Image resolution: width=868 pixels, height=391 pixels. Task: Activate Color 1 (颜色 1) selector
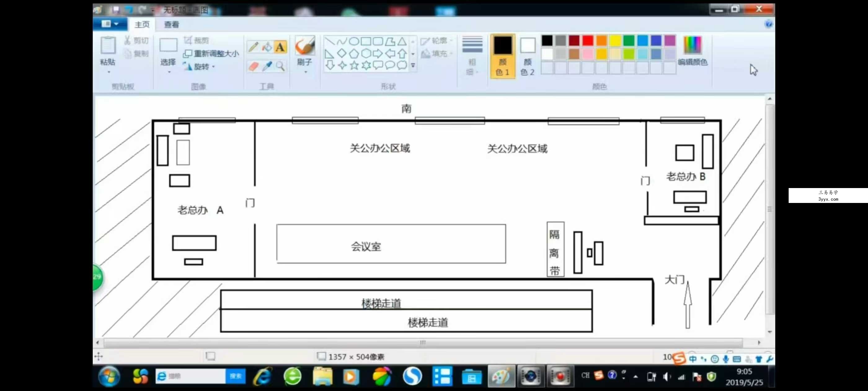(x=503, y=56)
